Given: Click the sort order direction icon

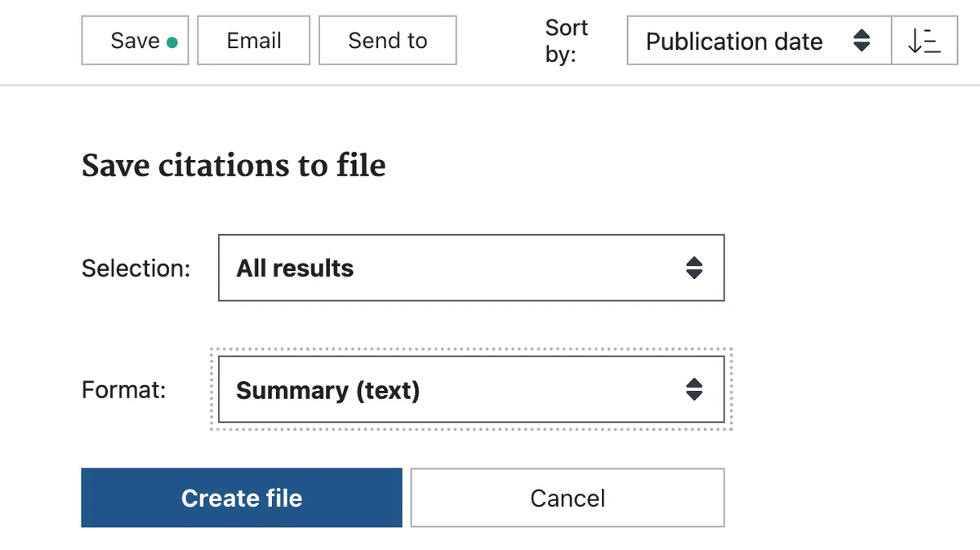Looking at the screenshot, I should point(924,41).
